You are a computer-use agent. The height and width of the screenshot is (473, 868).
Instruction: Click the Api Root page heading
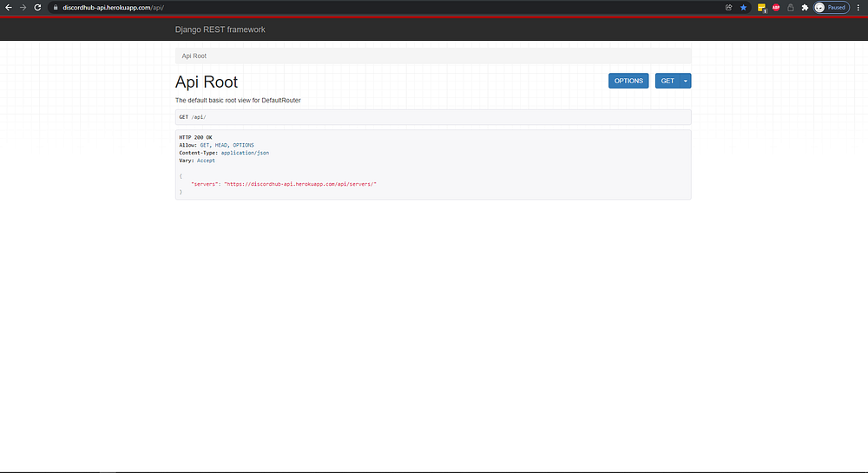(206, 82)
